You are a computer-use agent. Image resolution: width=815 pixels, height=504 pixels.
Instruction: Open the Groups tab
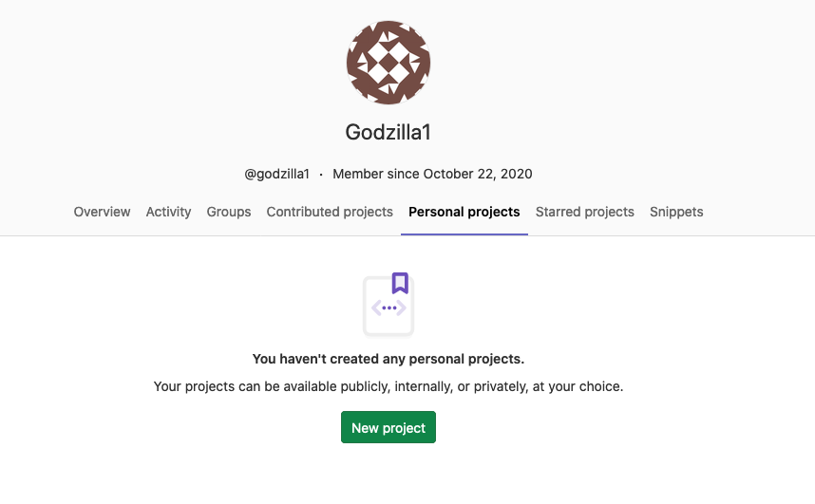(x=229, y=212)
